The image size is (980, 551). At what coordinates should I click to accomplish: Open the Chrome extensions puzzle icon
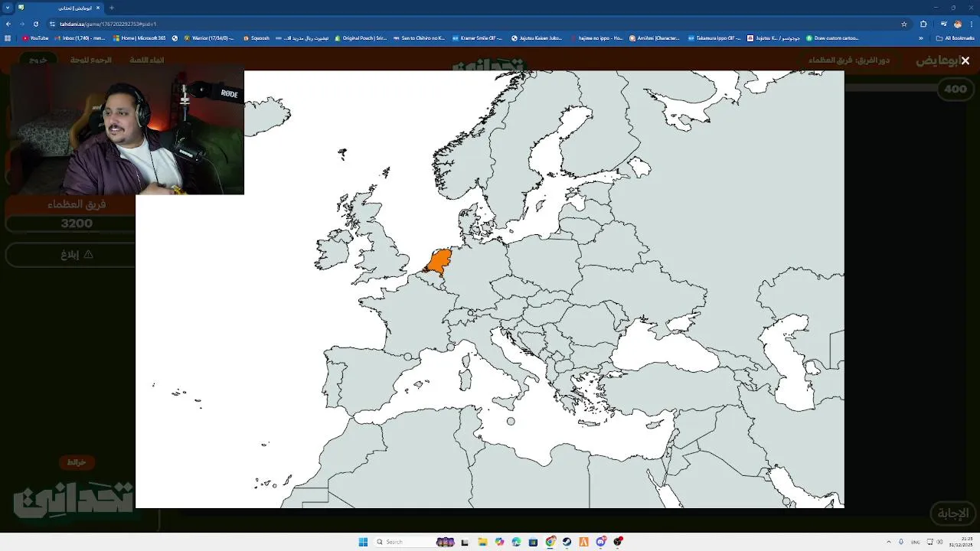pos(923,24)
